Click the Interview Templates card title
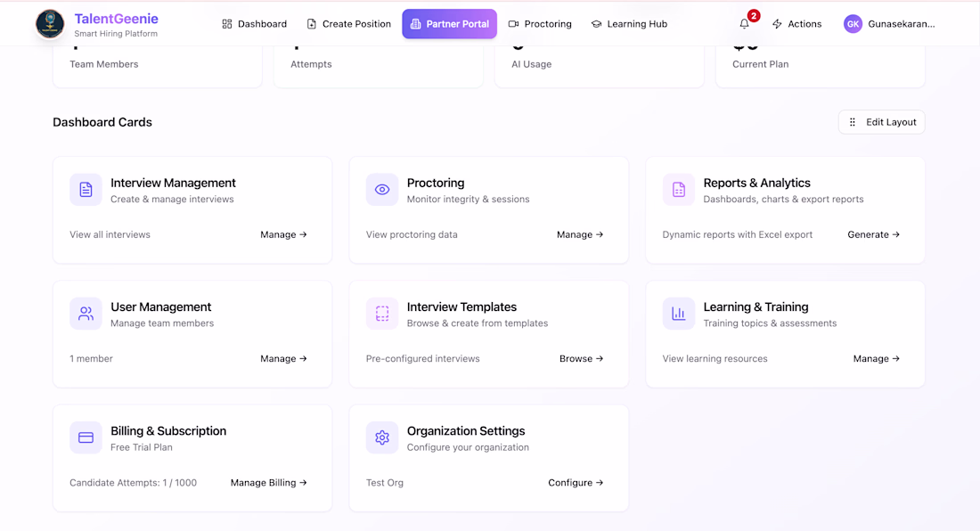This screenshot has width=980, height=531. tap(461, 306)
